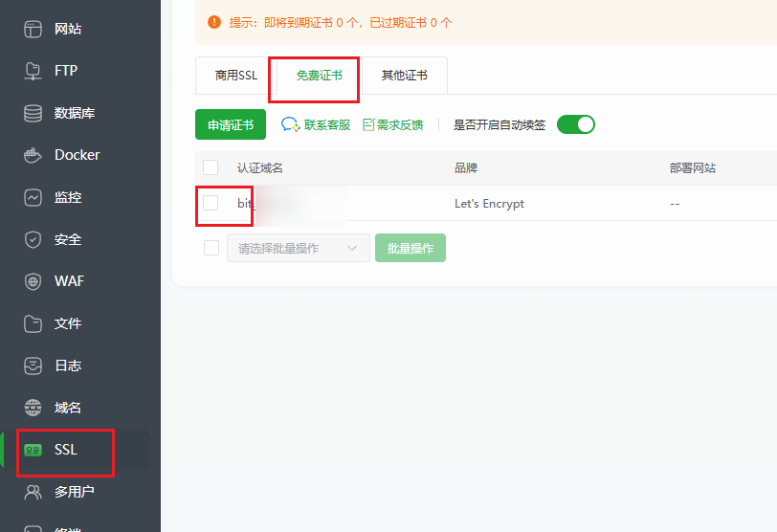Open the FTP sidebar icon
Viewport: 777px width, 532px height.
point(33,71)
